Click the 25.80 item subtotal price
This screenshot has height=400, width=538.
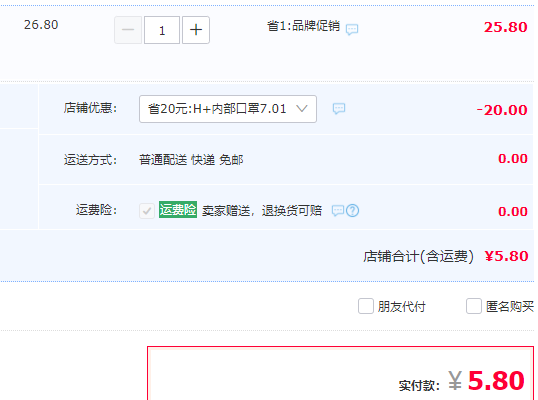pos(505,27)
